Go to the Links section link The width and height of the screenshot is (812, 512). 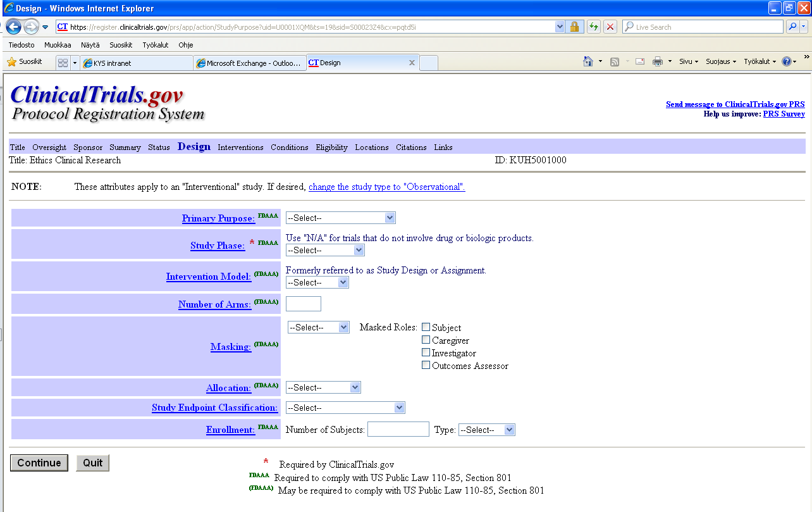point(443,147)
